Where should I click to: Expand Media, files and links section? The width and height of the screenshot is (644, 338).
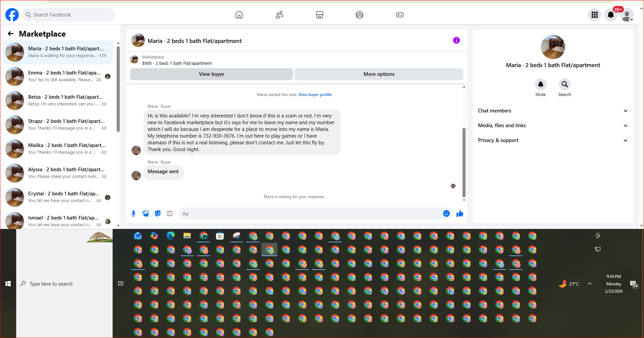click(x=553, y=126)
